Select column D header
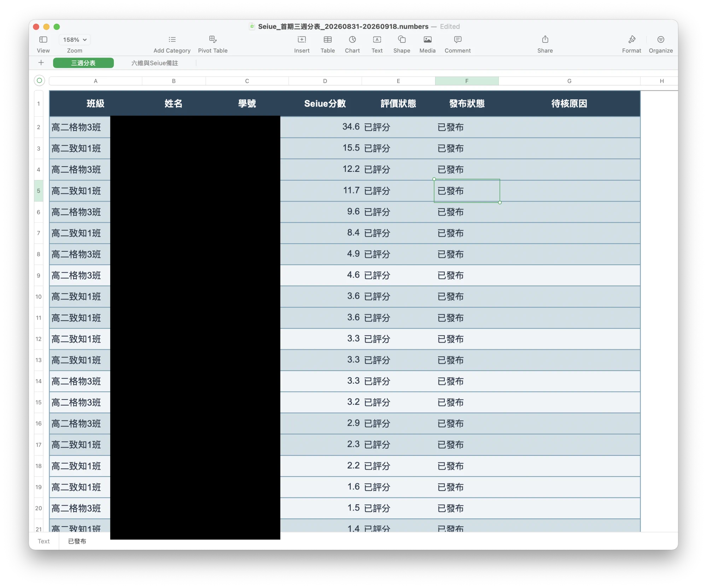This screenshot has width=707, height=588. pyautogui.click(x=325, y=81)
